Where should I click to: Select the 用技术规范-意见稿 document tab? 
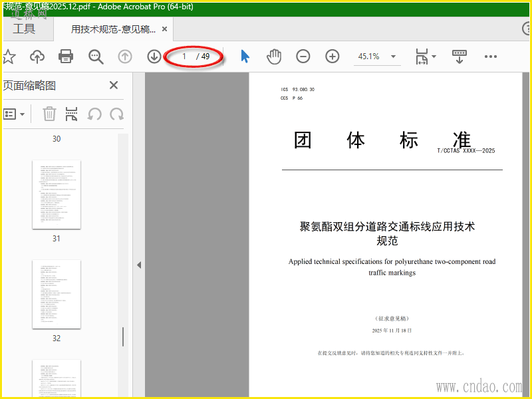point(113,29)
